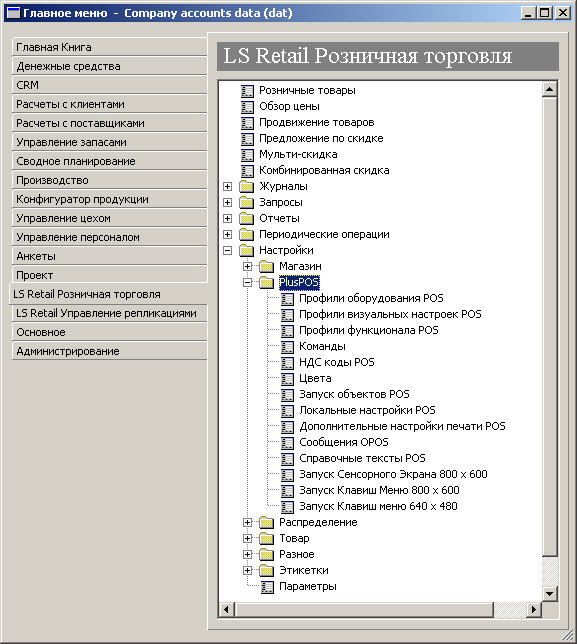Click the icon next to Команды
577x644 pixels.
tap(287, 347)
